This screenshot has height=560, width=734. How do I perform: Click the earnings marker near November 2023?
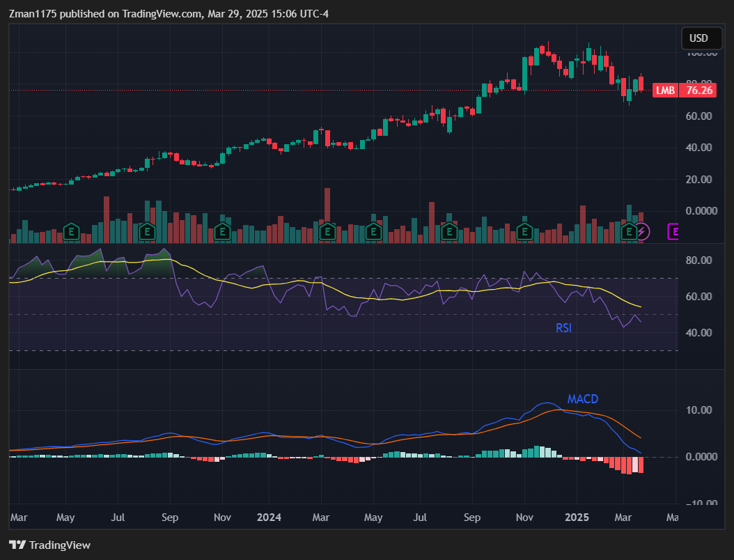(222, 231)
